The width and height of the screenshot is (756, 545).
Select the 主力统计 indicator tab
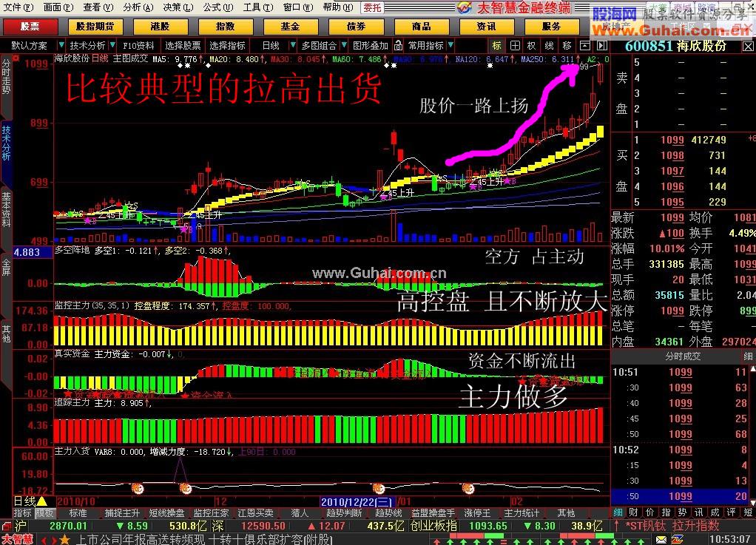click(522, 513)
